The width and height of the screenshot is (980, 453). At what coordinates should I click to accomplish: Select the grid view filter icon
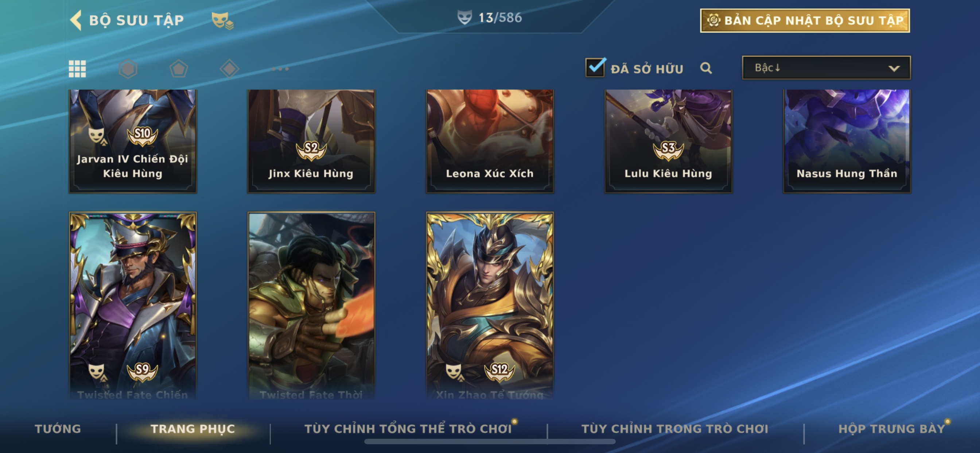coord(77,69)
